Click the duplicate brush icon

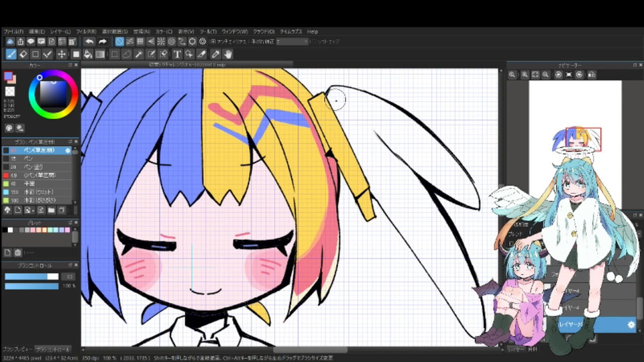coord(62,210)
